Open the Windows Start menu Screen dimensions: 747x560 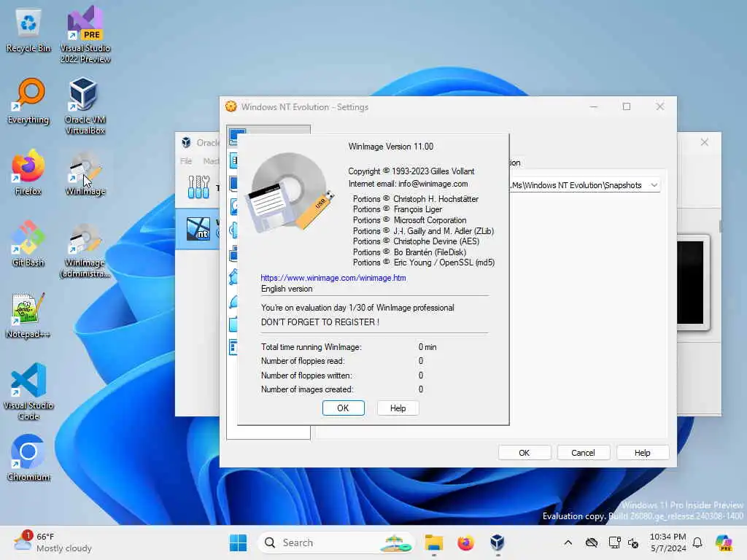tap(239, 542)
